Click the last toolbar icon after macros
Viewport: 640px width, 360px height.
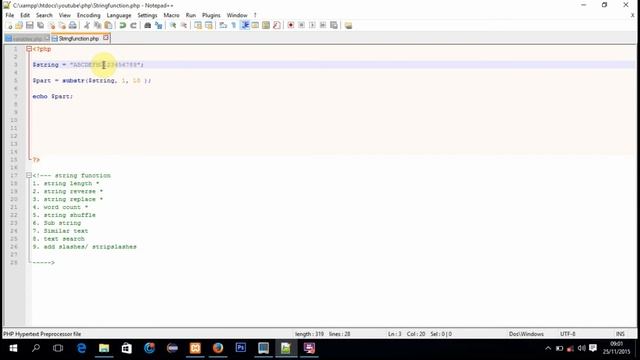348,26
